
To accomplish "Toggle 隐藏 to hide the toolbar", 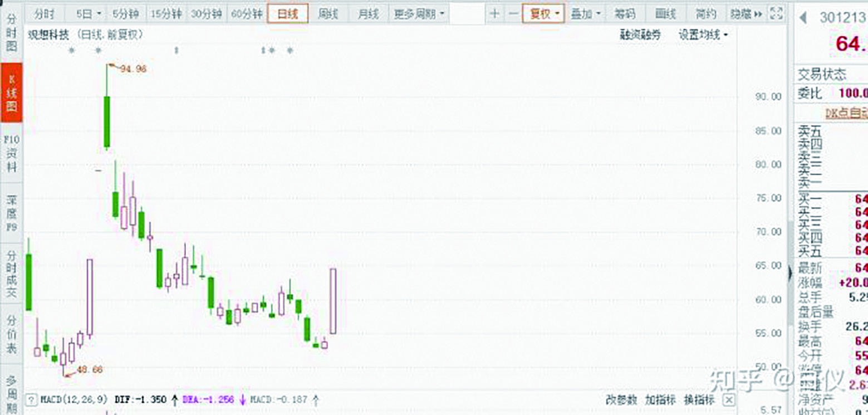I will coord(750,13).
